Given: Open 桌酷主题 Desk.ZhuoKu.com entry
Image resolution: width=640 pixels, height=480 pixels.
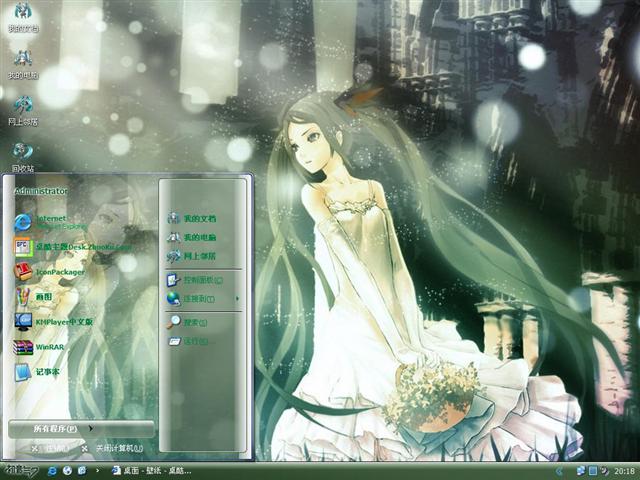Looking at the screenshot, I should click(73, 247).
